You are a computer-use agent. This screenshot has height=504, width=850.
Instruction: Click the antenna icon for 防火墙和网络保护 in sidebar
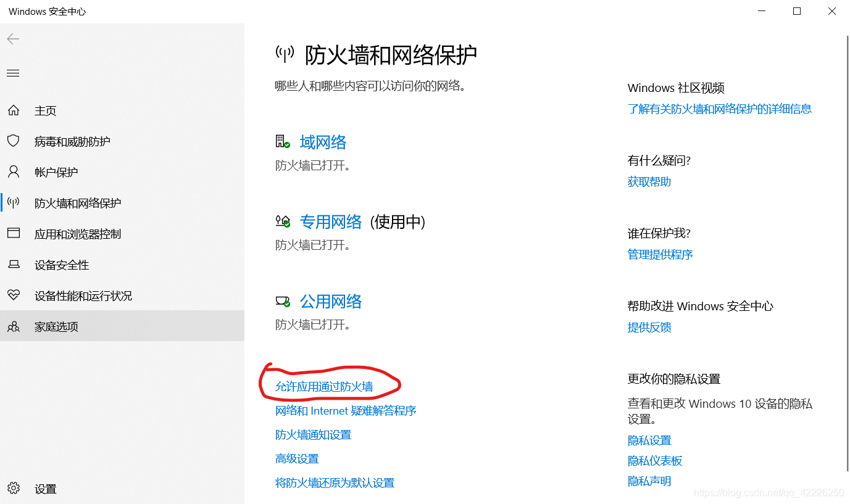(x=14, y=203)
